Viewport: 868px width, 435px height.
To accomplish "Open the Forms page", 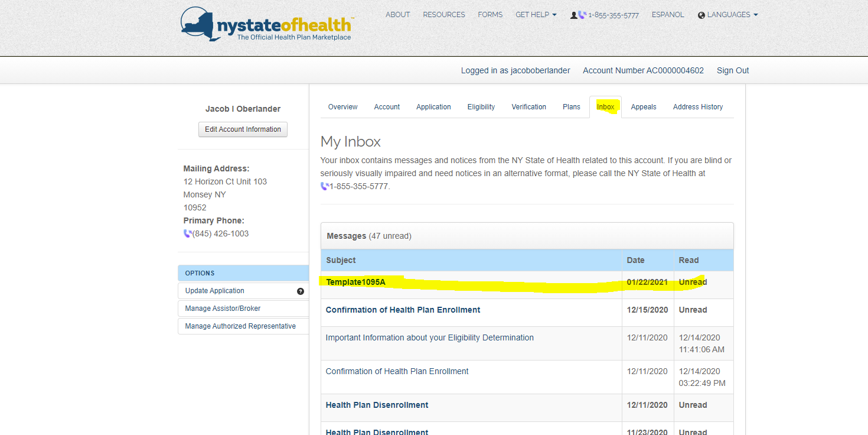I will (490, 15).
